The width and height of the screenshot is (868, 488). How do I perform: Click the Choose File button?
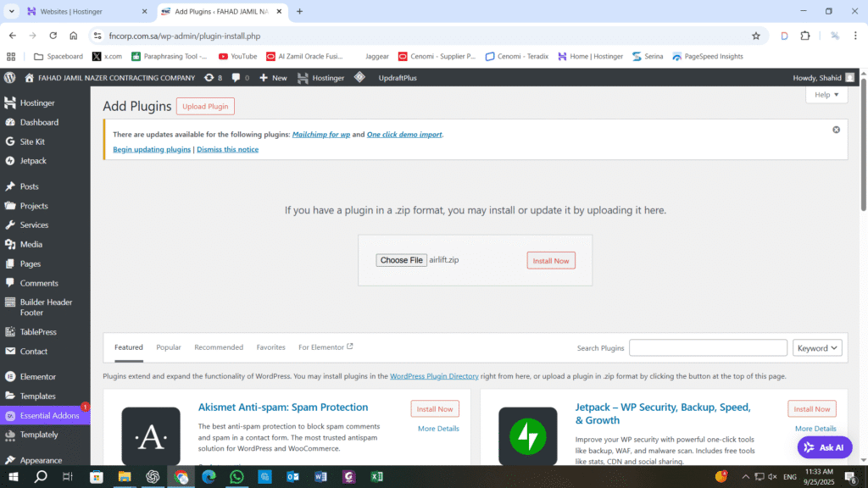point(401,260)
